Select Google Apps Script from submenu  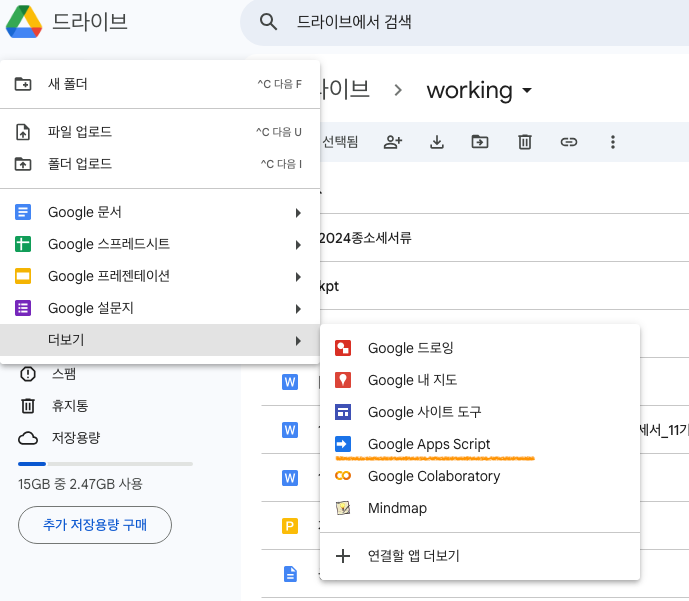point(480,444)
